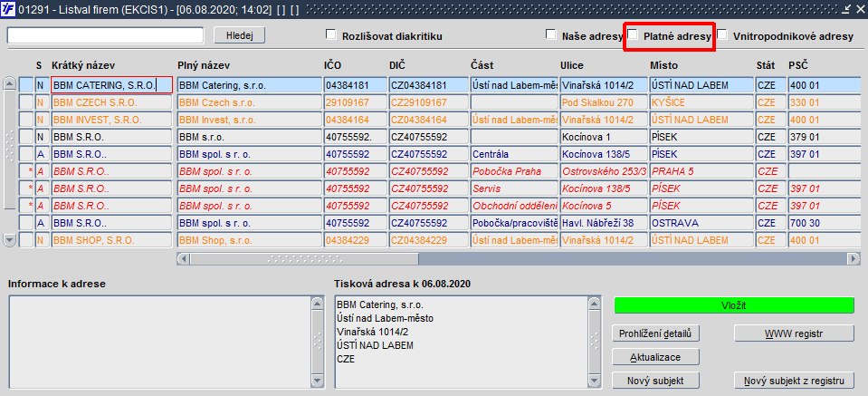Click PSČ cell 330 01
The width and height of the screenshot is (868, 396).
[825, 102]
